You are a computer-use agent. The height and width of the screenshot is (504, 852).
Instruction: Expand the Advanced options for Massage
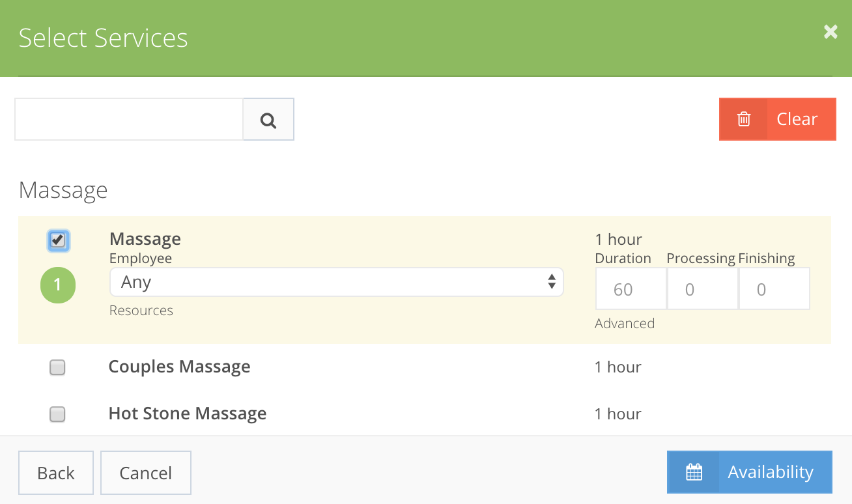(x=624, y=323)
